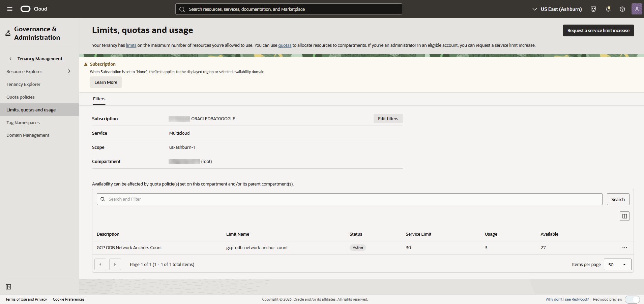Click the Available value 27
Viewport: 644px width, 304px height.
[x=543, y=248]
